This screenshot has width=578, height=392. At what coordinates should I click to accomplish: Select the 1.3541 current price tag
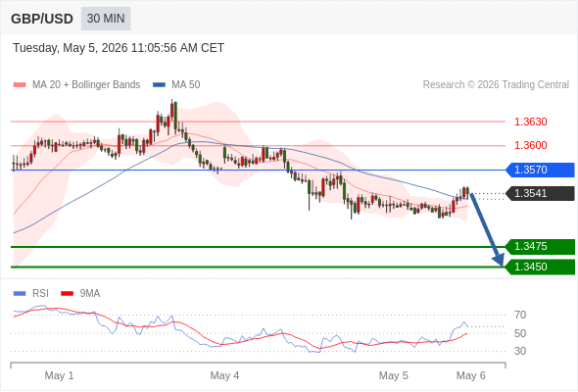click(540, 193)
